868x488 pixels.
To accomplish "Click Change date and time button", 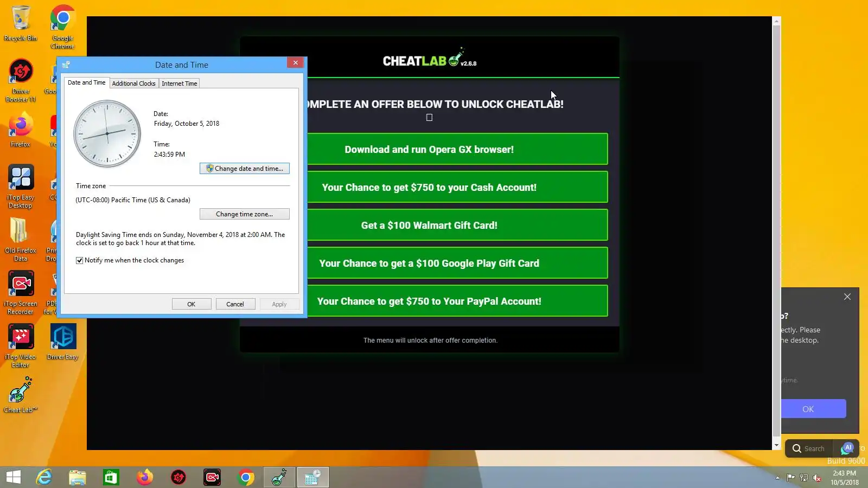I will coord(245,169).
